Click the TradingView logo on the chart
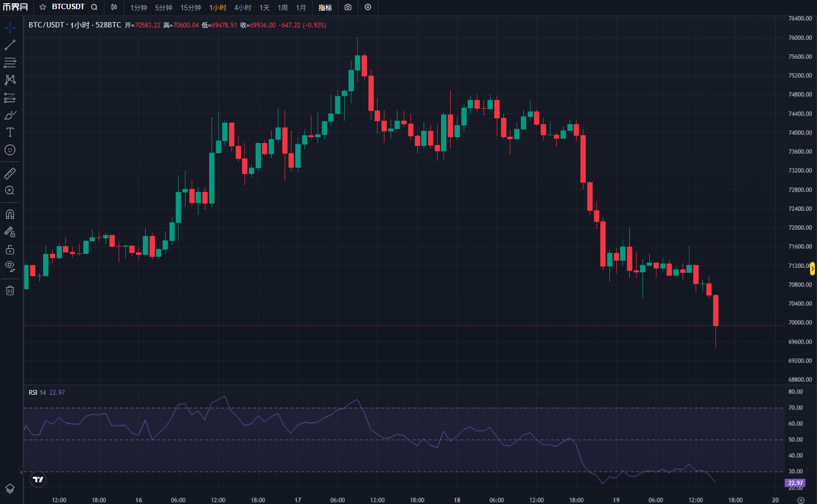Image resolution: width=817 pixels, height=504 pixels. click(38, 479)
